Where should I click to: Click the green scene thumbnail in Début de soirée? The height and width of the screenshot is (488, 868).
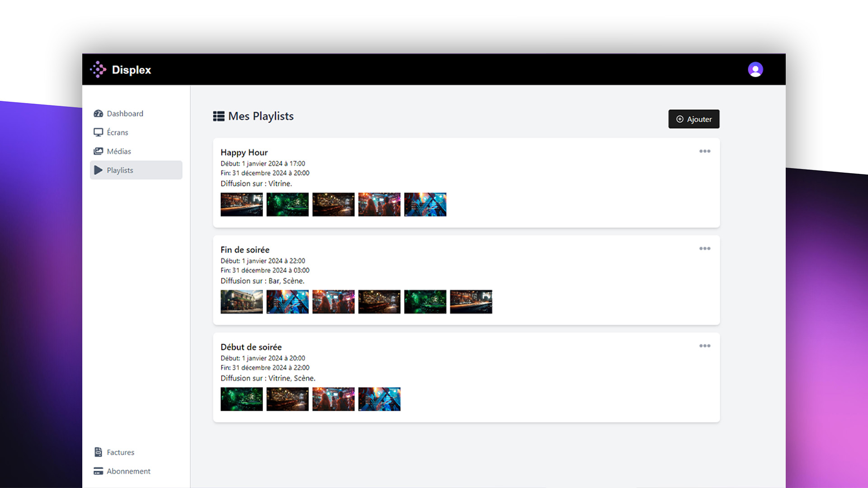(x=241, y=399)
